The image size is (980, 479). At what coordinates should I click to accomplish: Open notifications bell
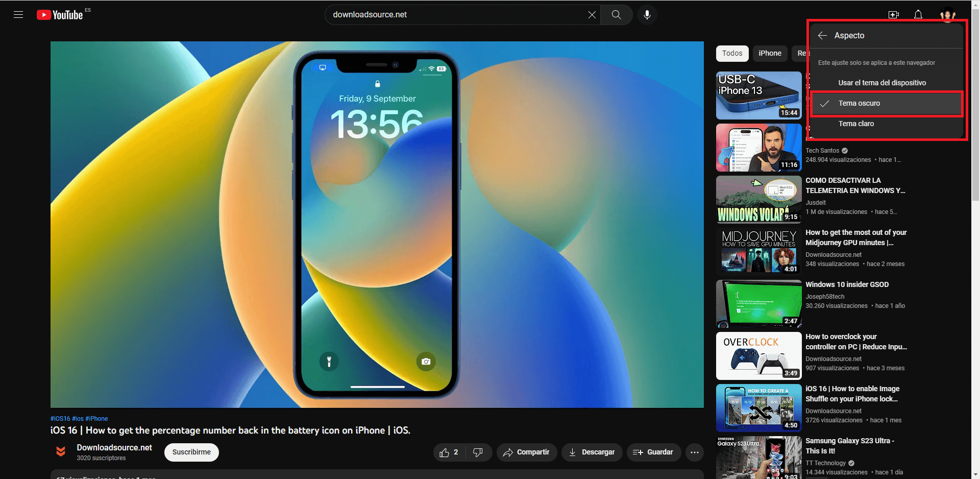(x=918, y=15)
